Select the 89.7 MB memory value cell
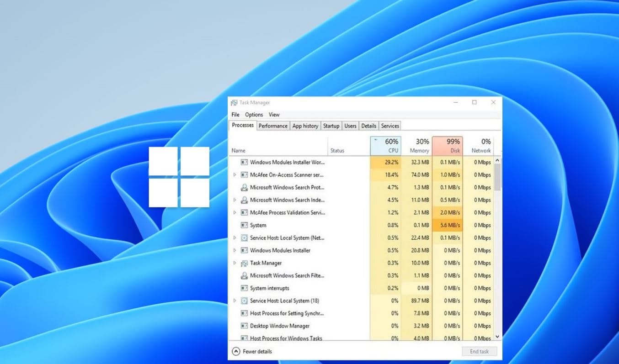Image resolution: width=619 pixels, height=364 pixels. tap(416, 301)
